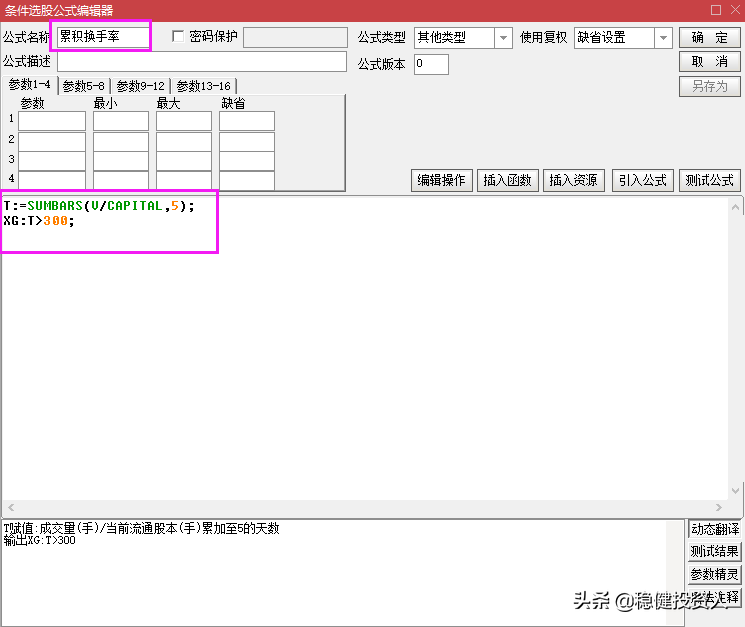
Task: Confirm with the 确定 button
Action: pos(709,38)
